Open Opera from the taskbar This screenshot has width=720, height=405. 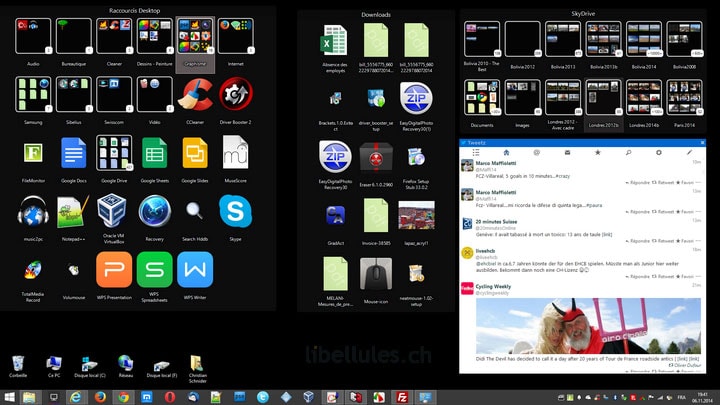pyautogui.click(x=170, y=397)
